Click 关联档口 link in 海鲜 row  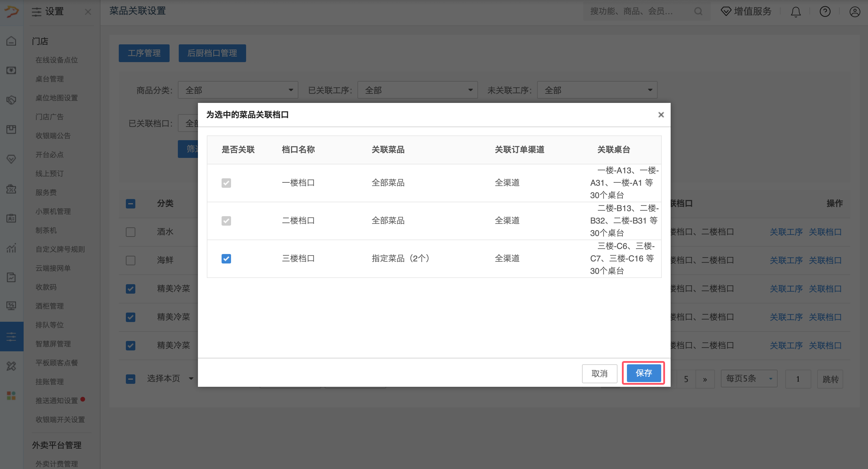[x=825, y=260]
